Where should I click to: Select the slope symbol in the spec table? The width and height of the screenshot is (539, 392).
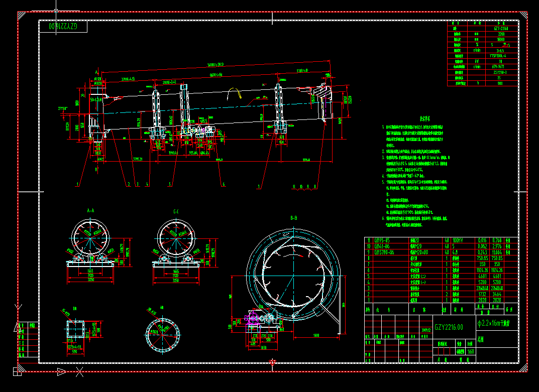[x=505, y=45]
